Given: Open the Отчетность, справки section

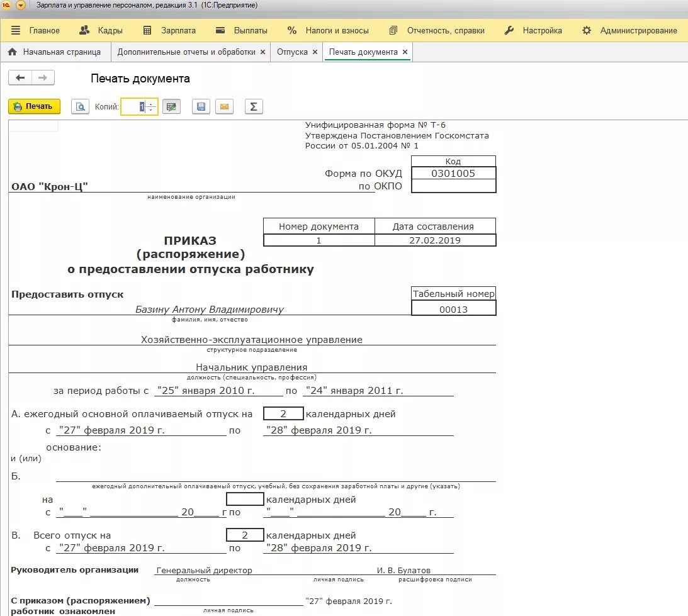Looking at the screenshot, I should (446, 30).
